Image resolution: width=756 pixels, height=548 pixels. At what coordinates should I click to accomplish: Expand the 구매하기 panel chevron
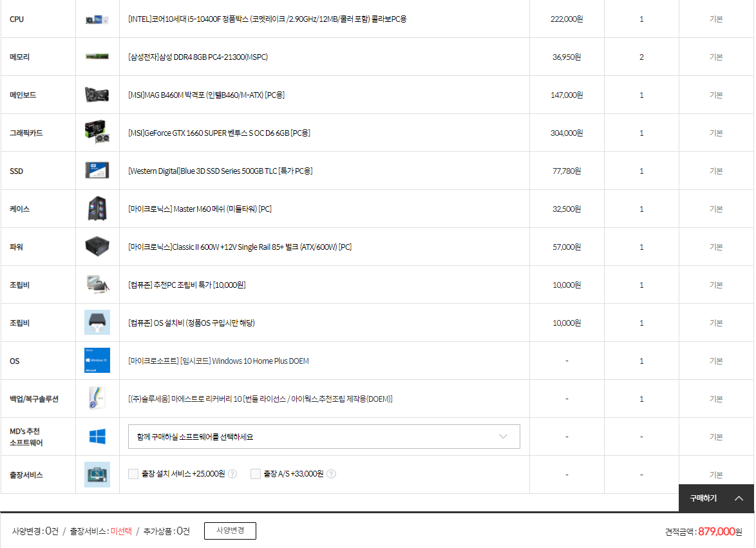point(739,498)
